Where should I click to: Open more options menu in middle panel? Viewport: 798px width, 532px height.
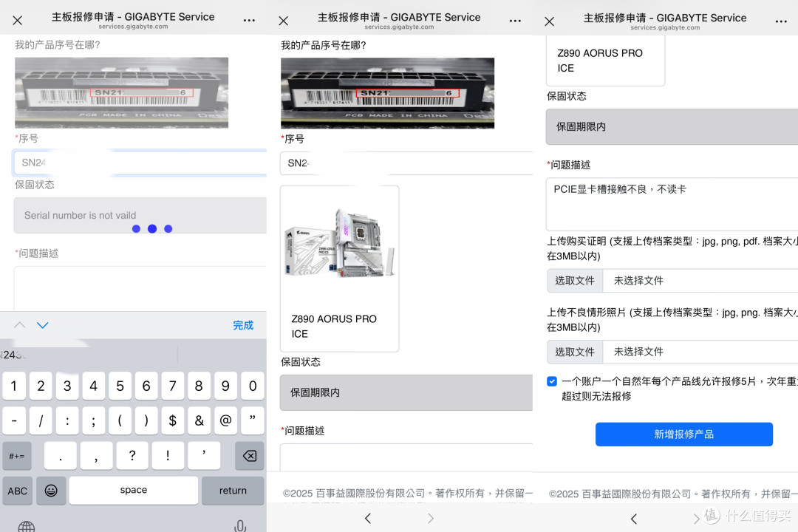click(515, 21)
